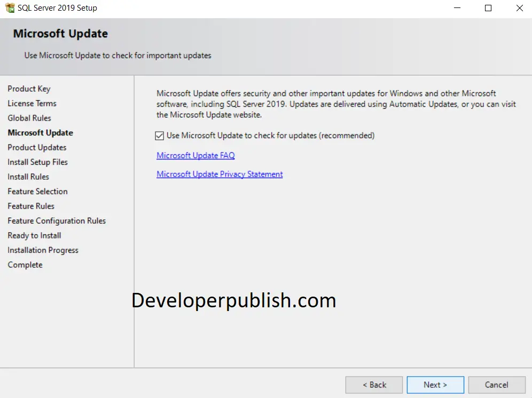Select Feature Selection step in sidebar

38,191
